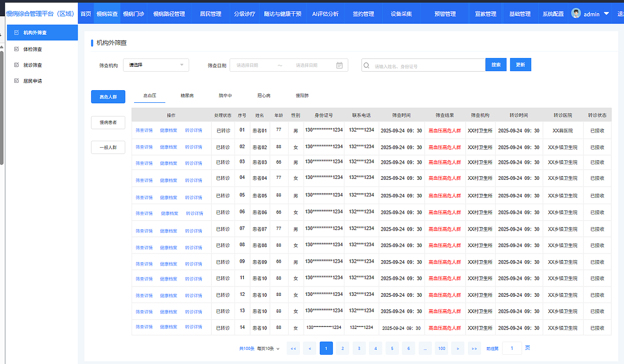Viewport: 624px width, 364px height.
Task: Click the admin user avatar icon
Action: 576,14
